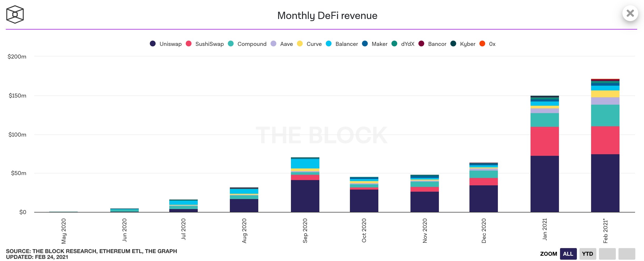Click the 'Sep 2020' axis label
Viewport: 644px width, 261px height.
click(x=305, y=231)
